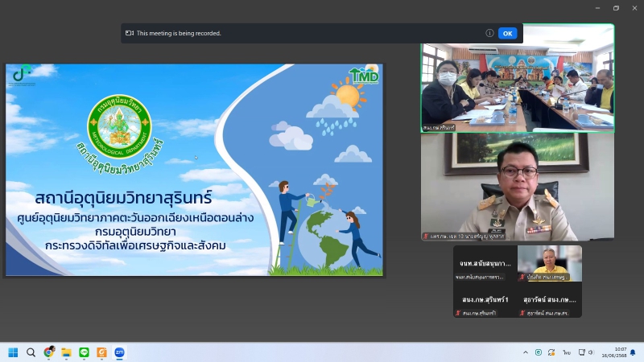644x362 pixels.
Task: Open the volume speaker tray icon
Action: (x=591, y=352)
